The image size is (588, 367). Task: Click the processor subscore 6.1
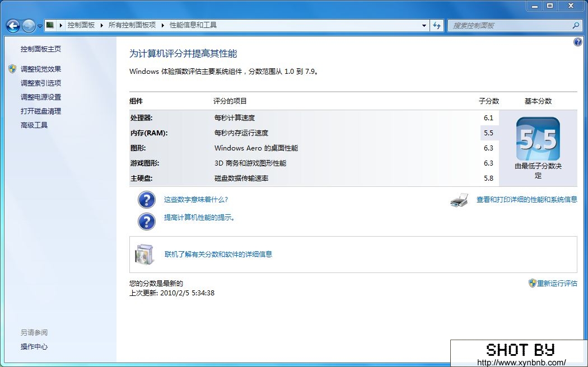coord(488,118)
